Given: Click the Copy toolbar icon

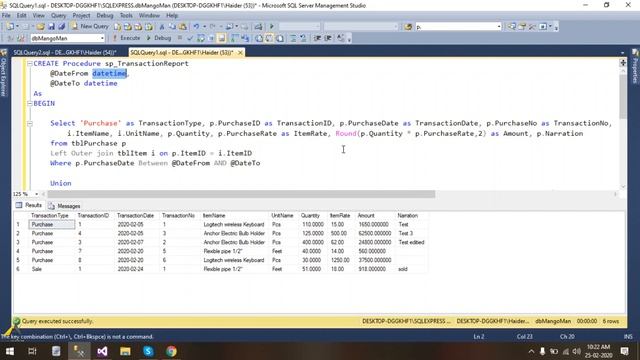Looking at the screenshot, I should coord(172,27).
